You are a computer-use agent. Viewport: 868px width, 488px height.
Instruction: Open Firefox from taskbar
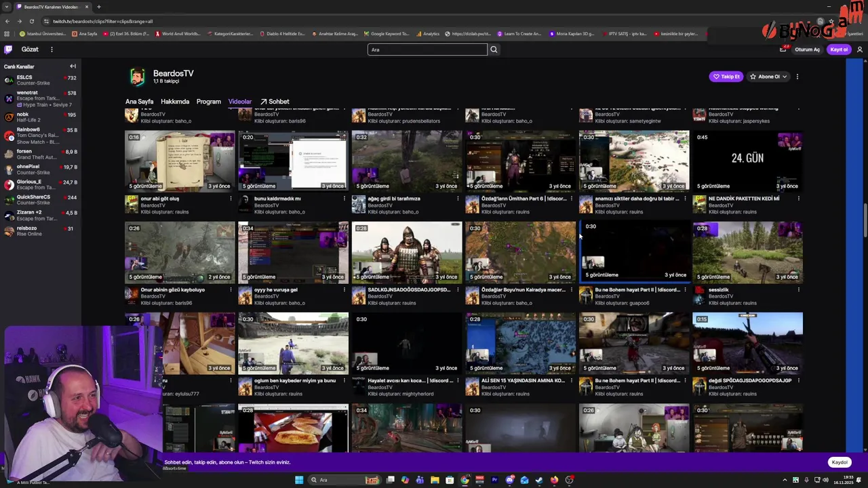tap(554, 480)
